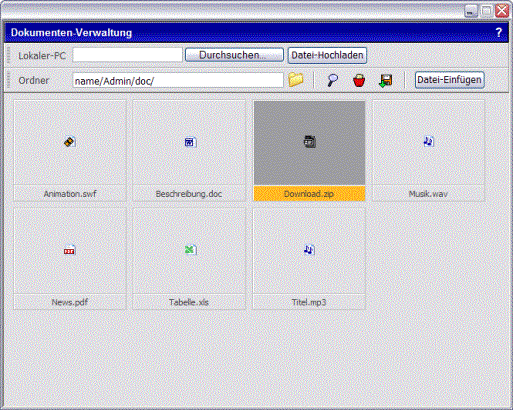Screen dimensions: 513x410
Task: Click the Durchsuchen... button
Action: point(234,55)
